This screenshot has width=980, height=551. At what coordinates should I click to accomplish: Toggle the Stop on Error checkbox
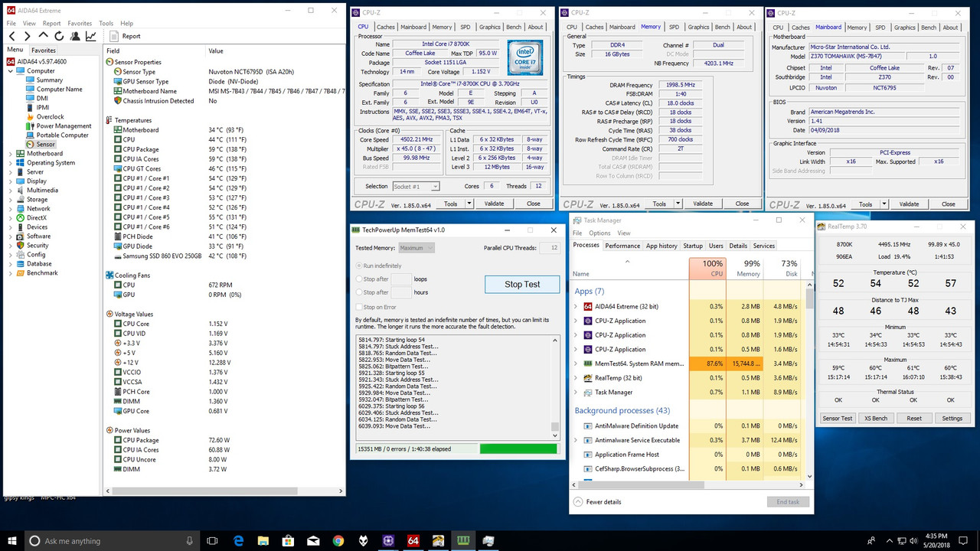[x=360, y=307]
